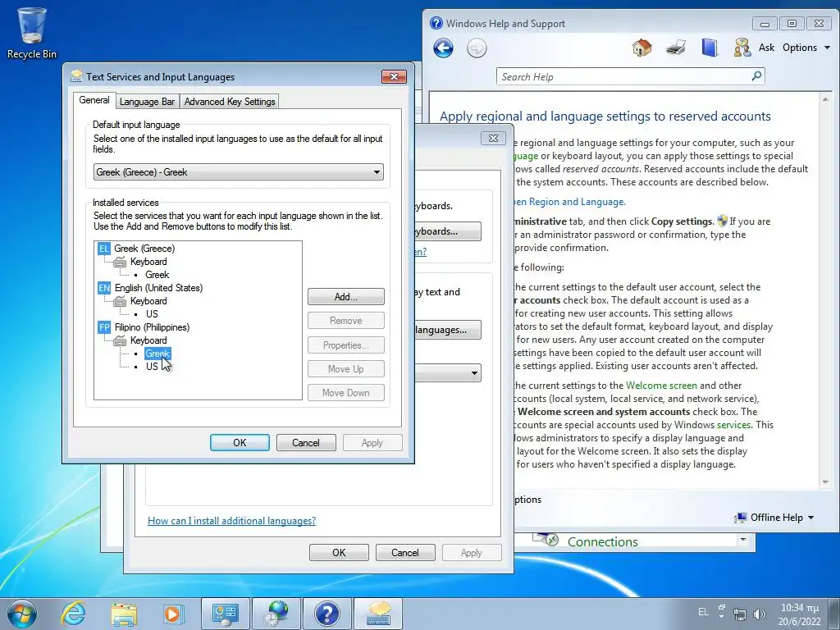Select Greek (Greece) in installed services

click(144, 249)
